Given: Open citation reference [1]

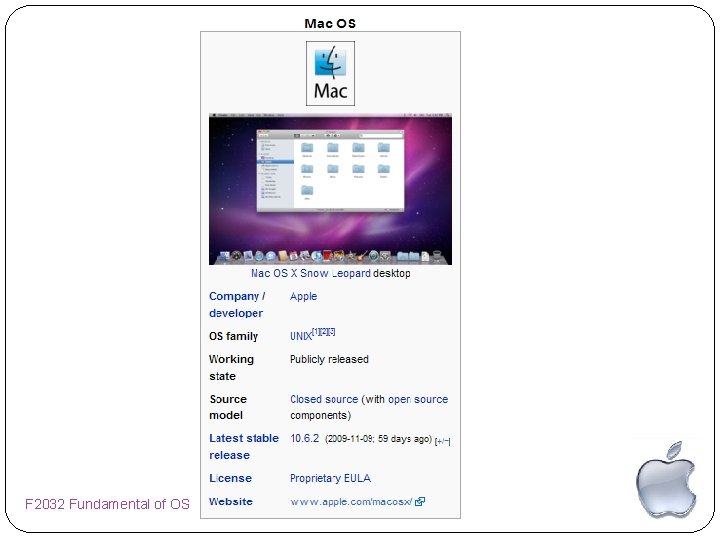Looking at the screenshot, I should pos(316,332).
